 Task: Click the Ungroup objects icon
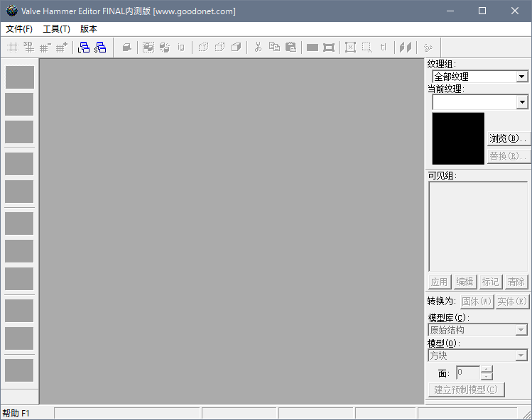(x=165, y=47)
